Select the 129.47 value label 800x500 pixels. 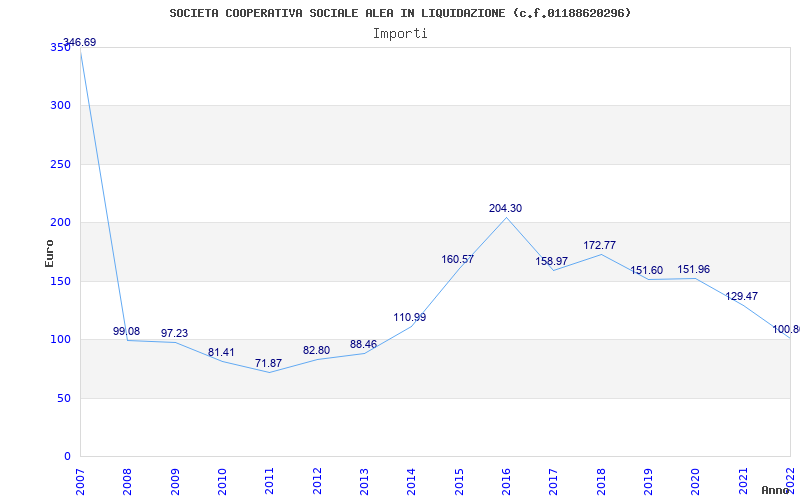click(742, 296)
